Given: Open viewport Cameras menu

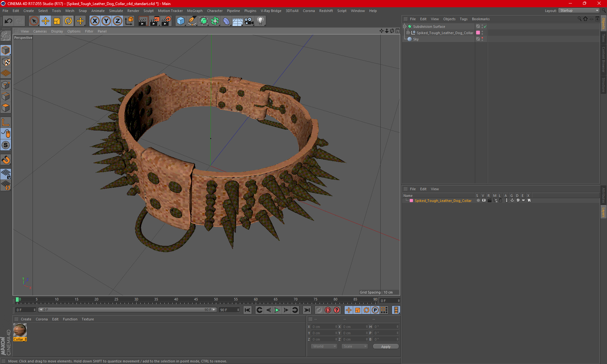Looking at the screenshot, I should (40, 31).
